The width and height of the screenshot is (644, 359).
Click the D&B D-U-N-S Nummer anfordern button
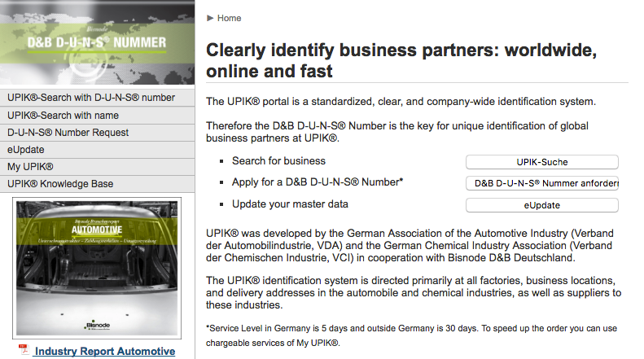[x=541, y=183]
